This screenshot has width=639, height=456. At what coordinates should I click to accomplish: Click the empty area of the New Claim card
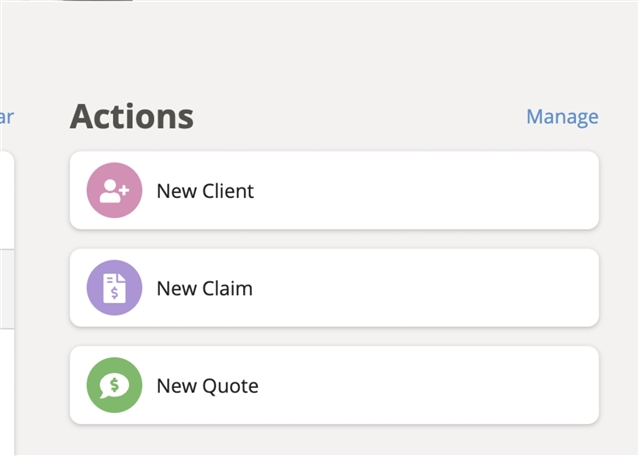click(426, 288)
